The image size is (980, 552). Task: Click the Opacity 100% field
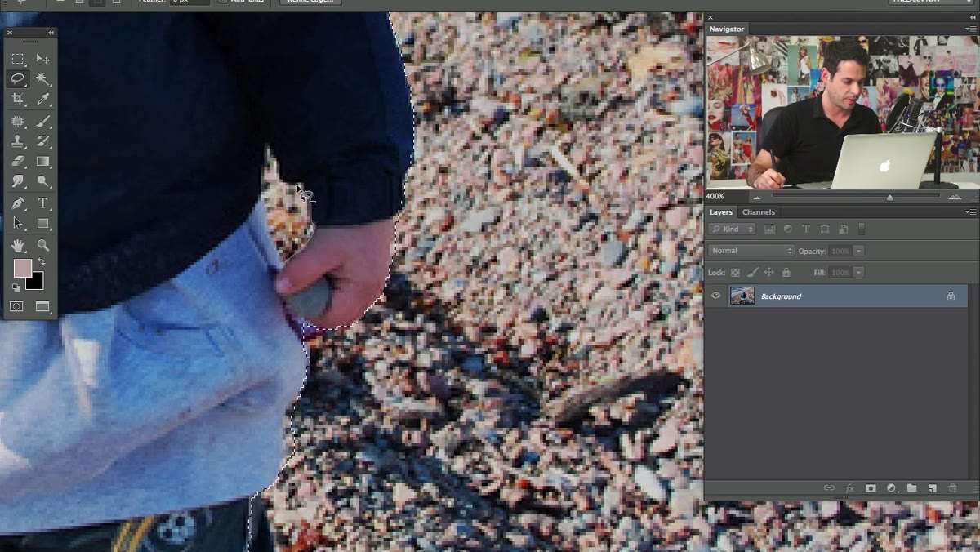pyautogui.click(x=840, y=251)
